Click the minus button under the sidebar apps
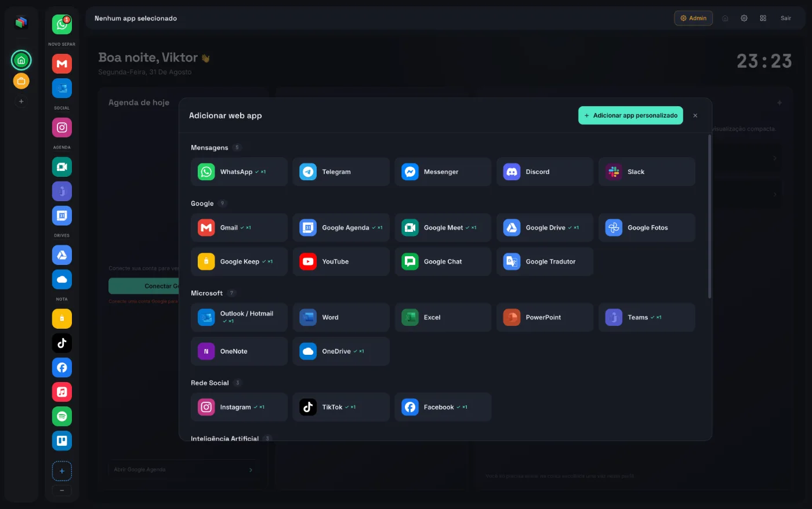The width and height of the screenshot is (812, 509). (62, 490)
